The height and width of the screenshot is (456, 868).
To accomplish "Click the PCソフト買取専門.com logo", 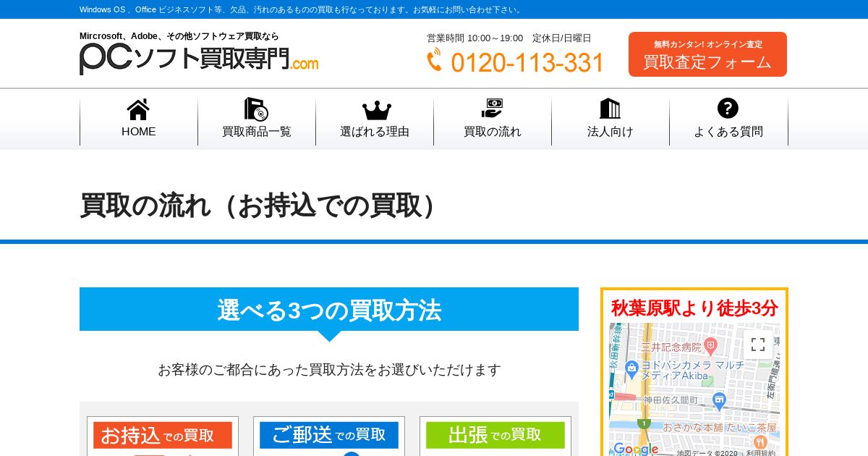I will pyautogui.click(x=199, y=58).
